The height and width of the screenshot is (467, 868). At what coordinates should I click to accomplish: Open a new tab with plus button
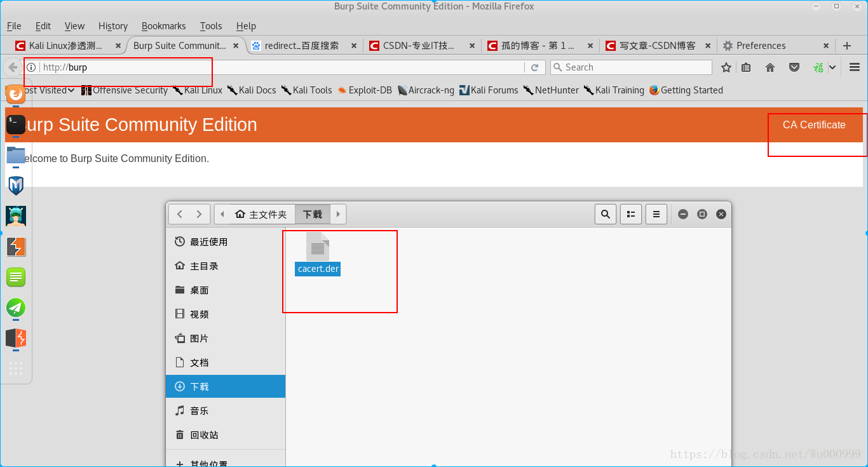coord(847,46)
